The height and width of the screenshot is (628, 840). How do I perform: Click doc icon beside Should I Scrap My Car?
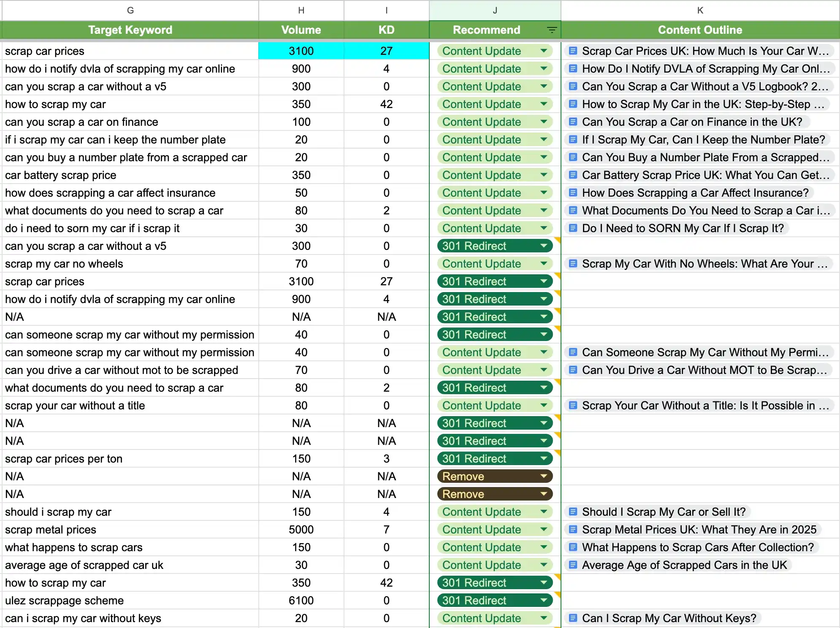[573, 512]
